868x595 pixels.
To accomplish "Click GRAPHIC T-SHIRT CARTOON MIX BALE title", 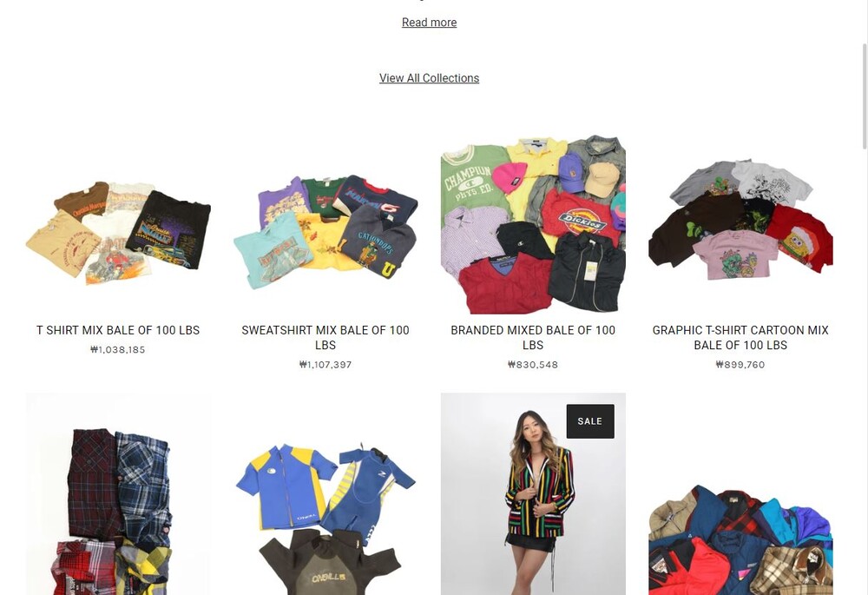I will pos(740,337).
